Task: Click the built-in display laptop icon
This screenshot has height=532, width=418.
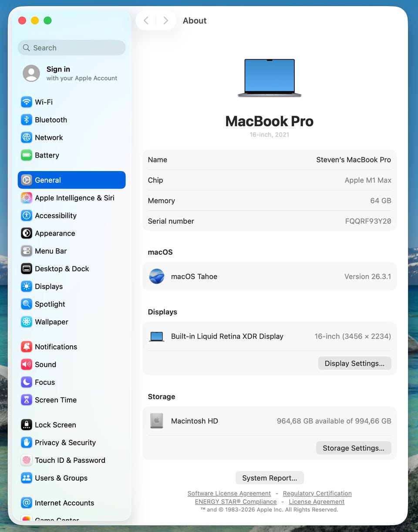Action: pyautogui.click(x=157, y=337)
